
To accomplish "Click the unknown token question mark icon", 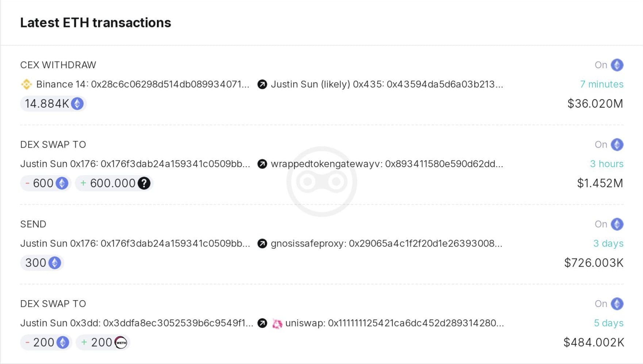I will click(x=144, y=183).
